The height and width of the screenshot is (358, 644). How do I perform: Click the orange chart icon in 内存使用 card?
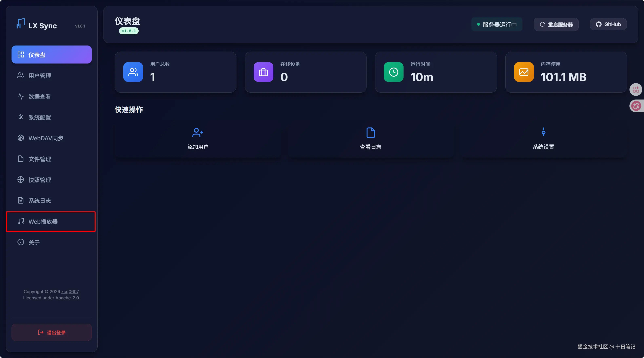(x=524, y=72)
